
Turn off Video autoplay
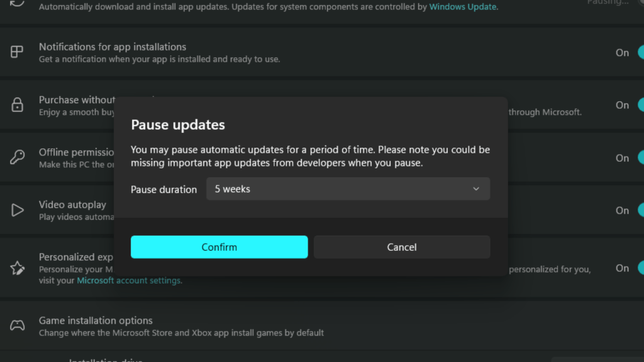click(640, 210)
